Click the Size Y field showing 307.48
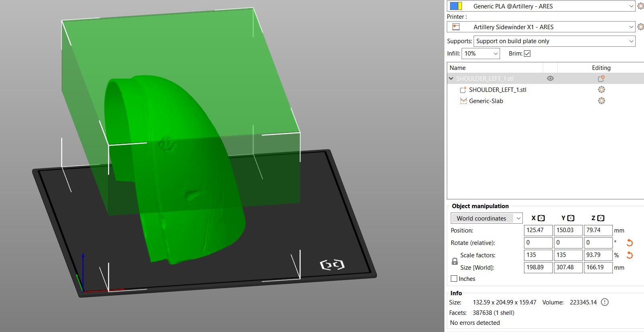 [568, 267]
